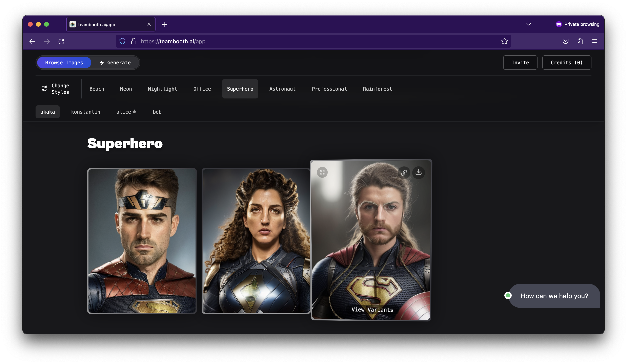Click the browser back arrow

[x=32, y=41]
